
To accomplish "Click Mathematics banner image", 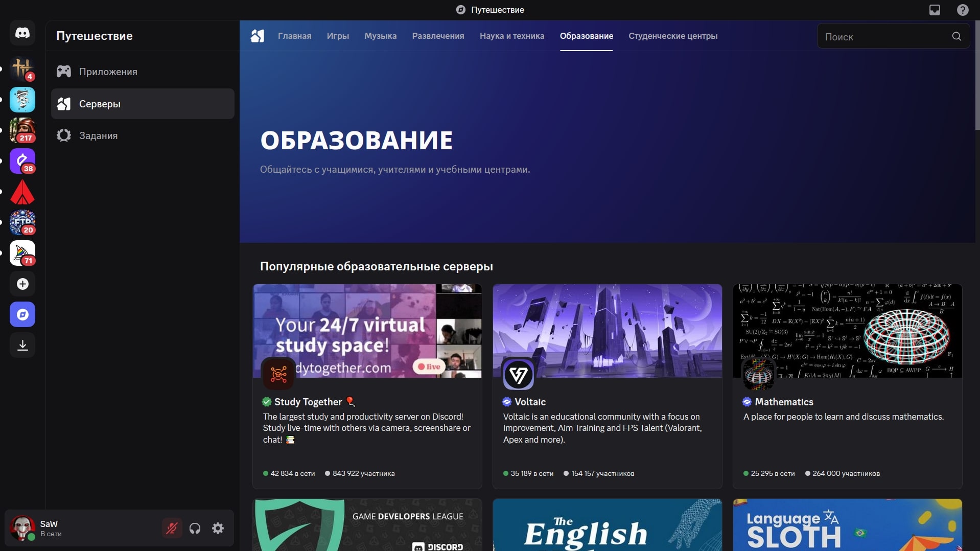I will (847, 331).
